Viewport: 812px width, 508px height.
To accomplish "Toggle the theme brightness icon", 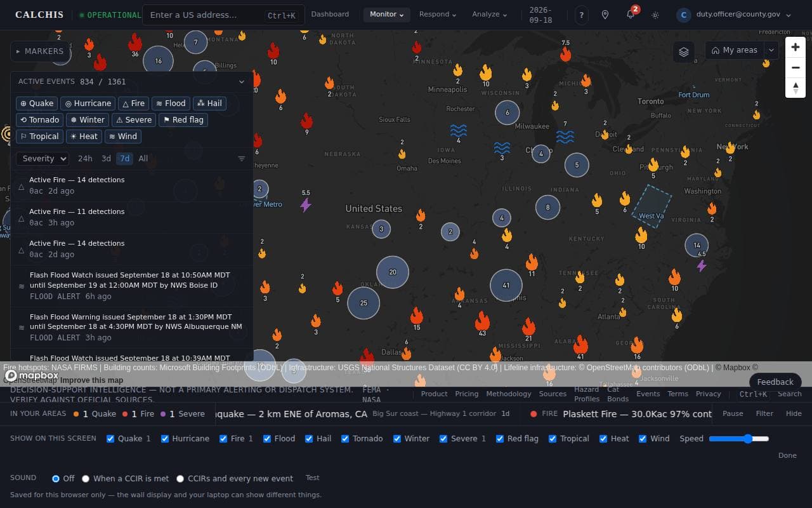I will (655, 15).
